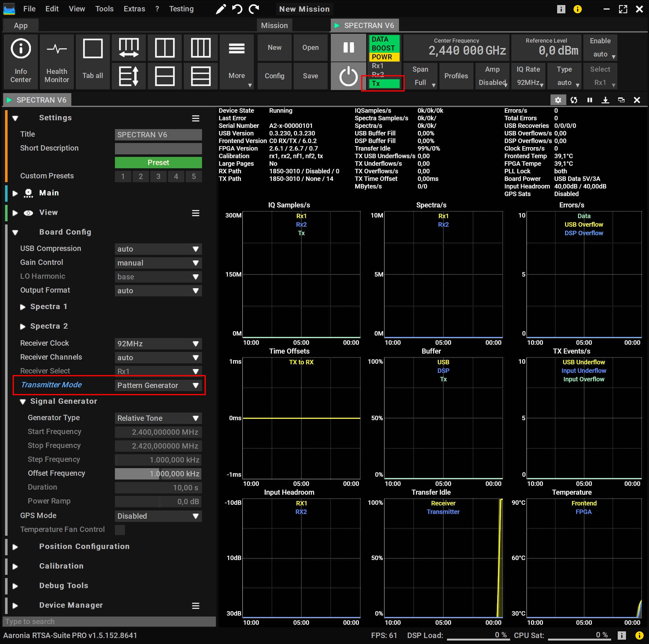Screen dimensions: 649x644
Task: Select the two-row split layout icon
Action: pos(164,76)
